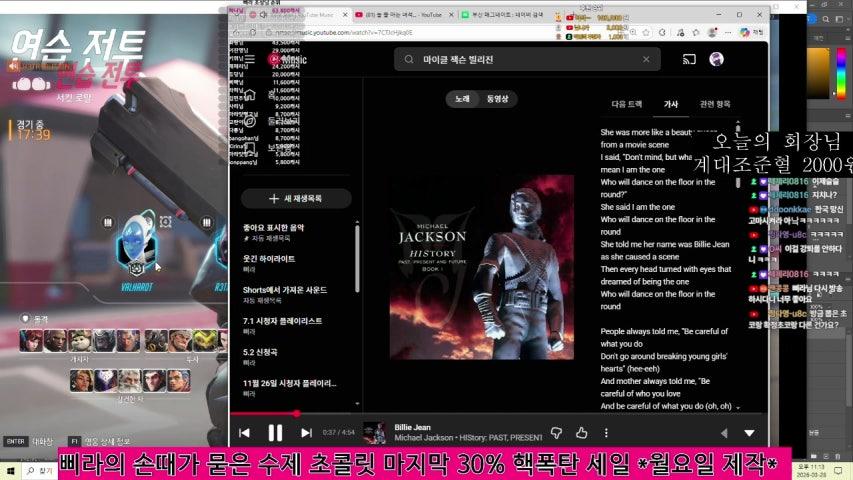Switch to 노래 (song) mode
853x480 pixels.
(462, 99)
